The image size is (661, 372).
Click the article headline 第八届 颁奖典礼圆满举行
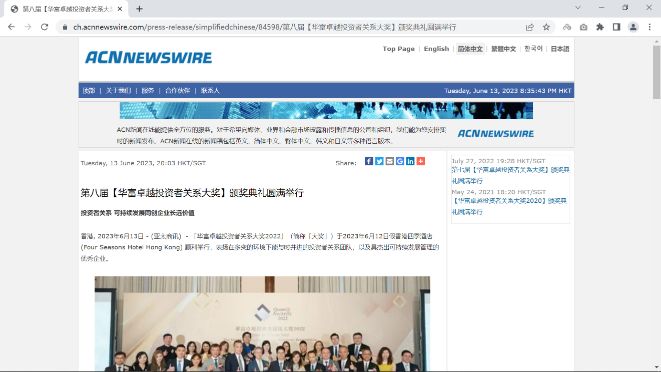pyautogui.click(x=192, y=193)
